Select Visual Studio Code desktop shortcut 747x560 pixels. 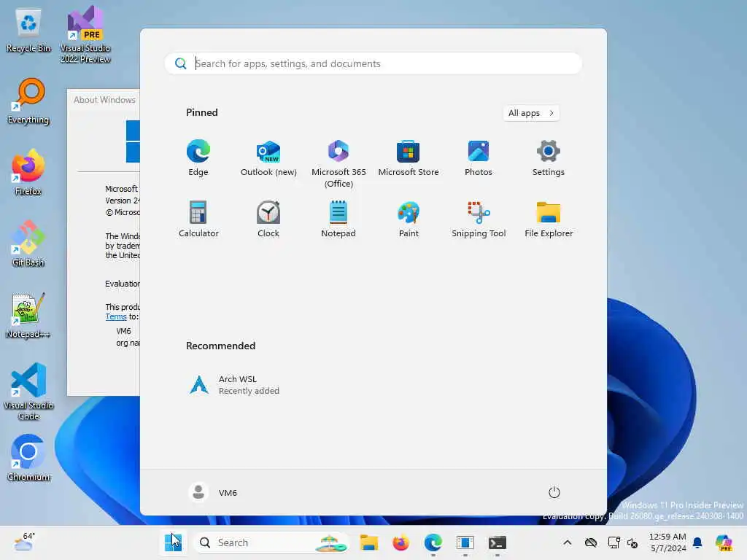[x=28, y=392]
